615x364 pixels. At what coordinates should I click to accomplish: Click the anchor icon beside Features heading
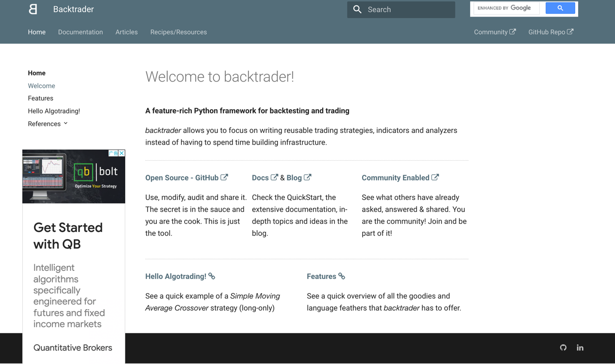point(342,276)
